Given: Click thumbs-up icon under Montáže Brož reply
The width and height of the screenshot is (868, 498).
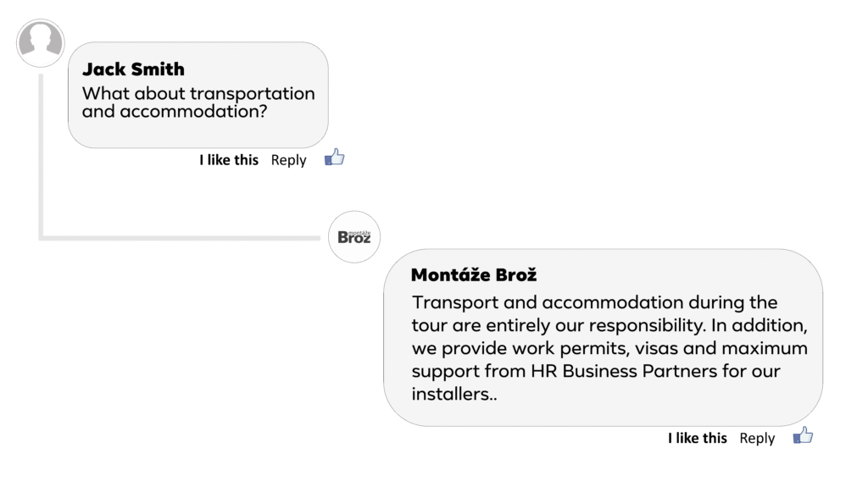Looking at the screenshot, I should coord(803,436).
